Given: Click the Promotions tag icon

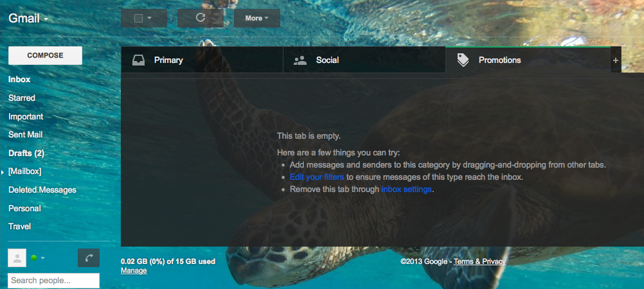Looking at the screenshot, I should (463, 60).
